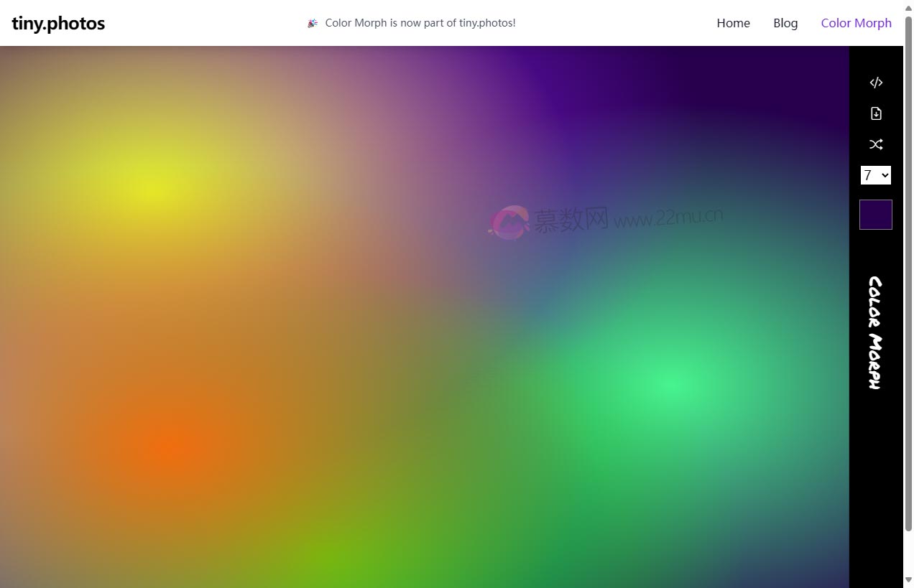Click the vertical Color Morph logo

[x=875, y=332]
